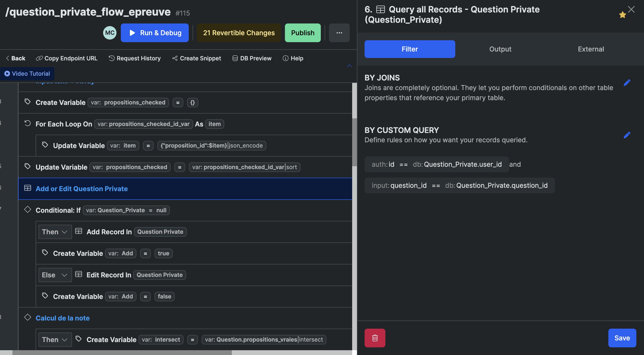Click the input:question_id filter condition
This screenshot has width=644, height=355.
pos(460,185)
